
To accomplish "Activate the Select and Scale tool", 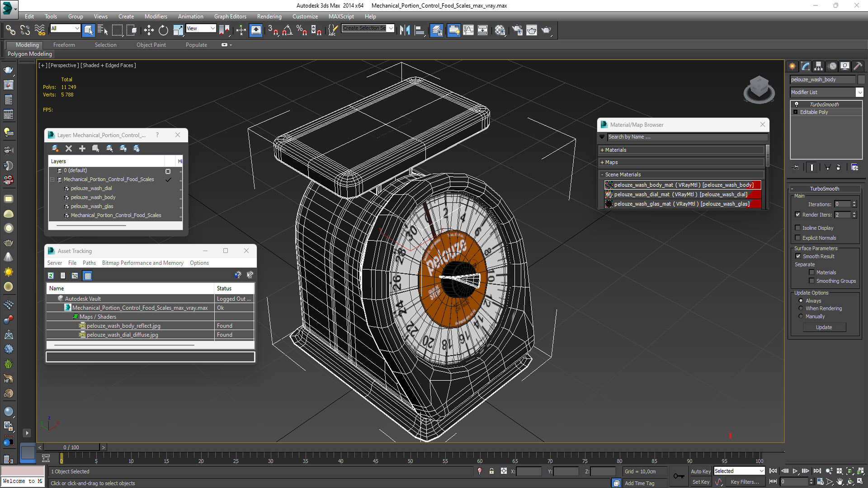I will tap(178, 30).
